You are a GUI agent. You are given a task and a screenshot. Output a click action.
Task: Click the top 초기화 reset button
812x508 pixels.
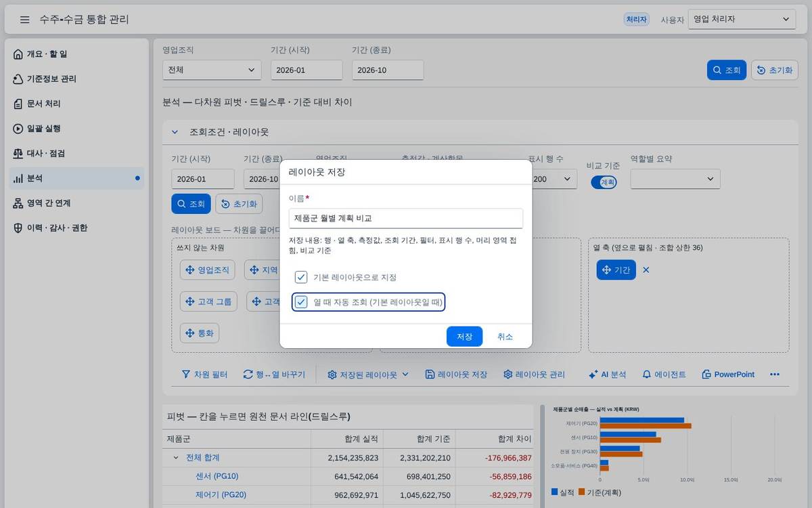point(775,70)
